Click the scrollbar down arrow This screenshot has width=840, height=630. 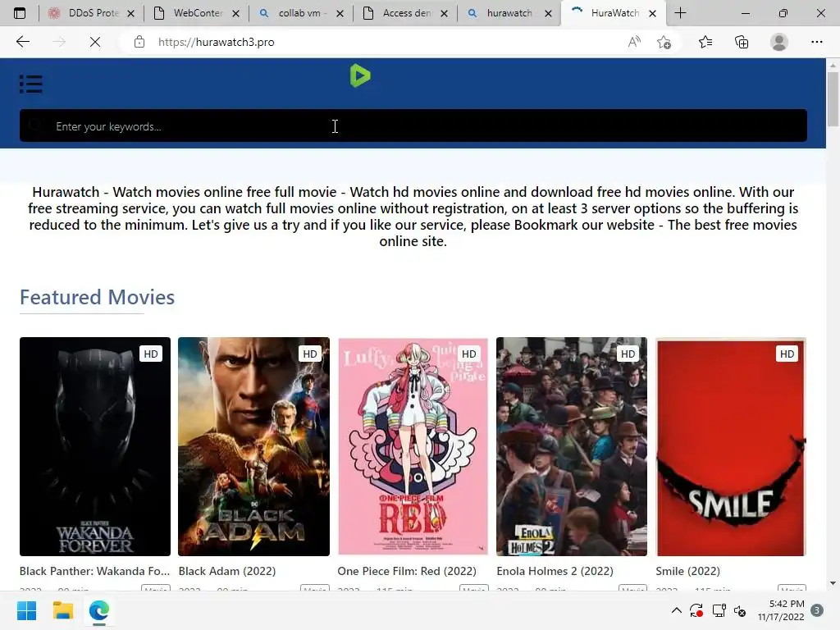pyautogui.click(x=833, y=583)
